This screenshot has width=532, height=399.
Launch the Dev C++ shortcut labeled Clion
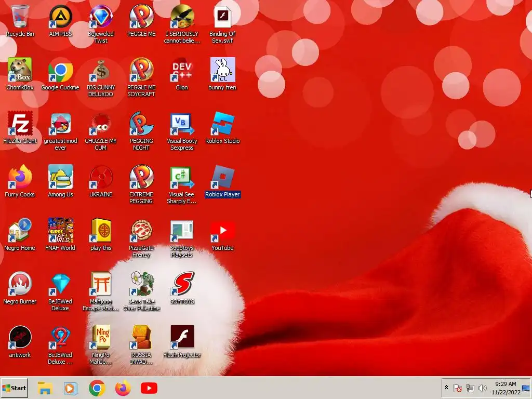(182, 74)
